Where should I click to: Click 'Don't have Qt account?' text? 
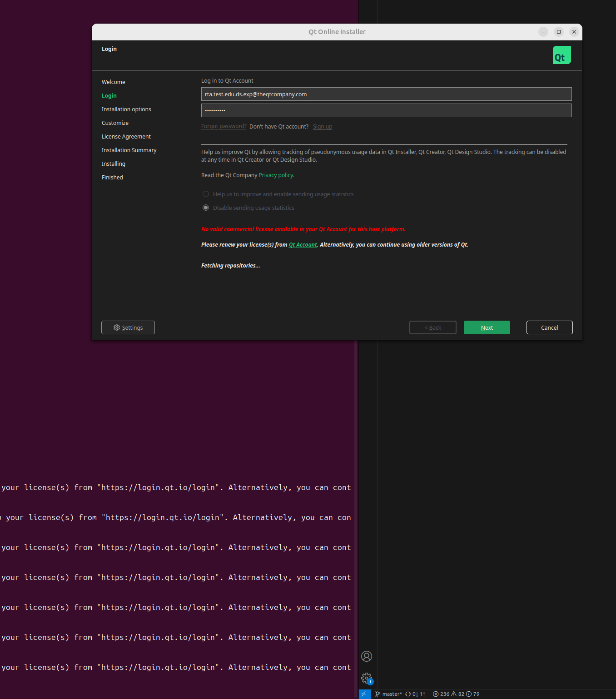pos(279,127)
